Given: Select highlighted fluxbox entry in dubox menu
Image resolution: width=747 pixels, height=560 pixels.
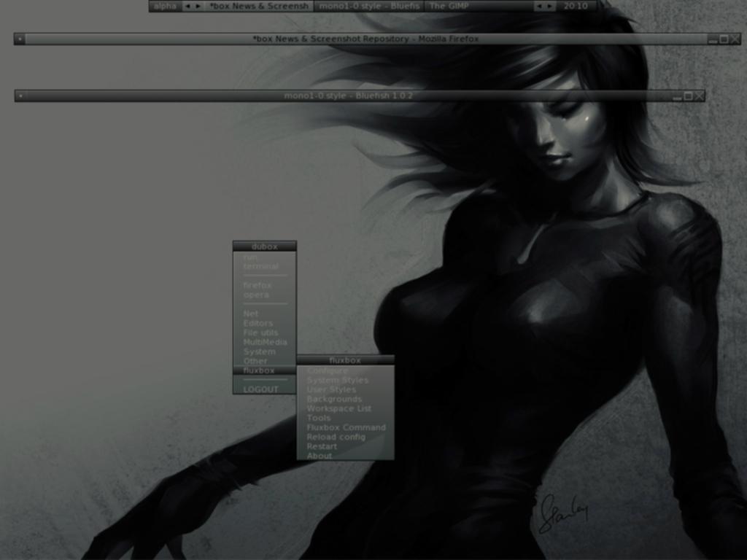Looking at the screenshot, I should click(x=264, y=370).
